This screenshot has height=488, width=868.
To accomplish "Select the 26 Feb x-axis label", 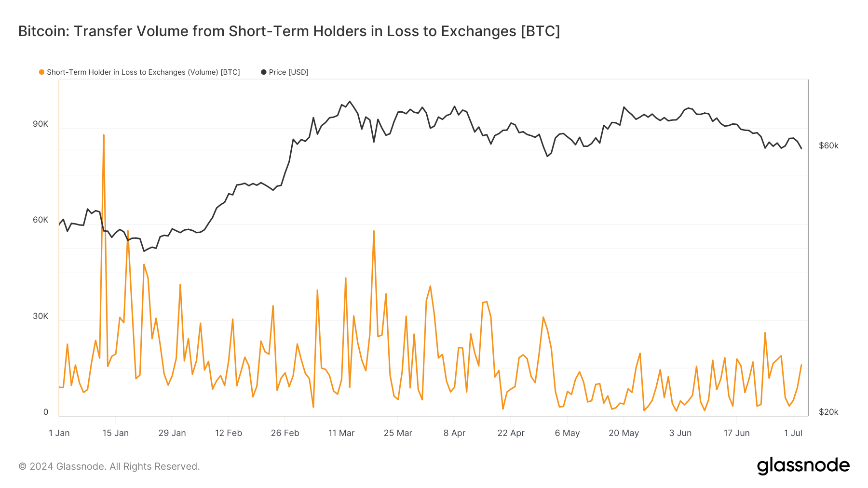I will tap(285, 433).
